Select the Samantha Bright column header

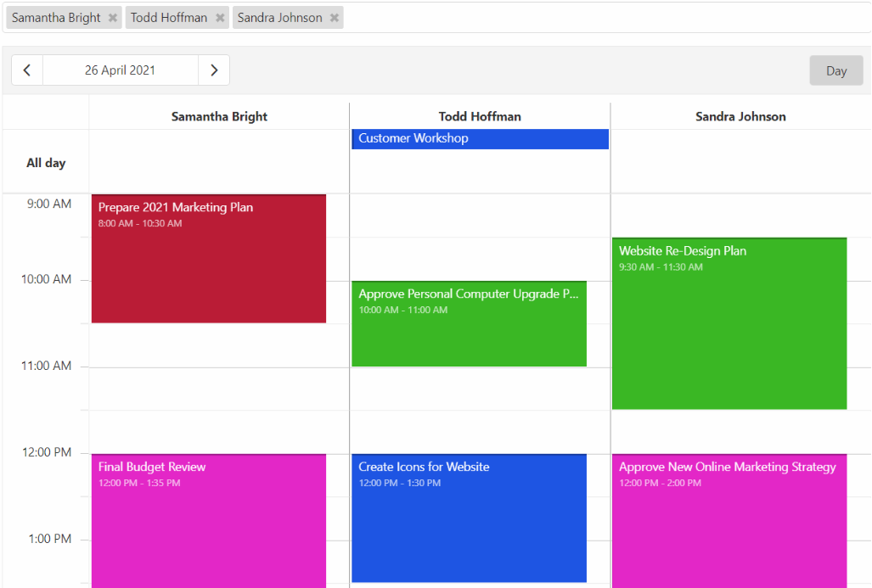click(219, 117)
